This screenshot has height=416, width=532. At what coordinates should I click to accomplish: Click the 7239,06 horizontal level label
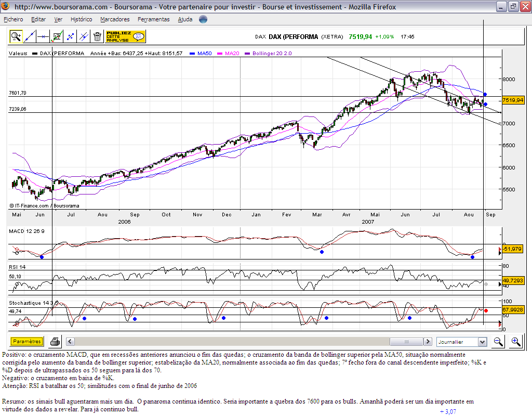(17, 109)
